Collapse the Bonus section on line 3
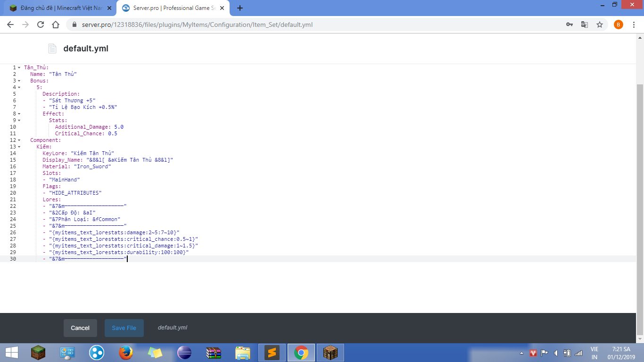 [19, 81]
